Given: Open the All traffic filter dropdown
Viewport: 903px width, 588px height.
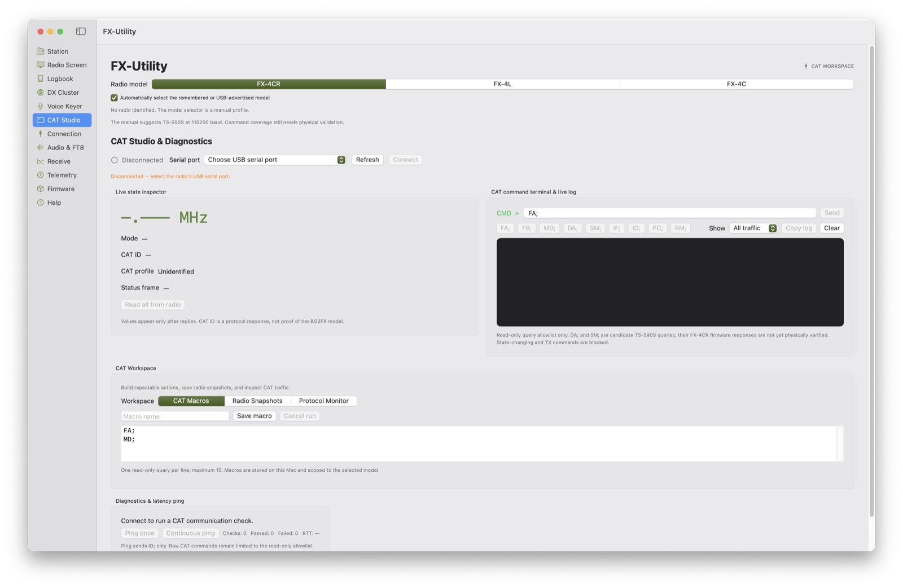Looking at the screenshot, I should [753, 228].
